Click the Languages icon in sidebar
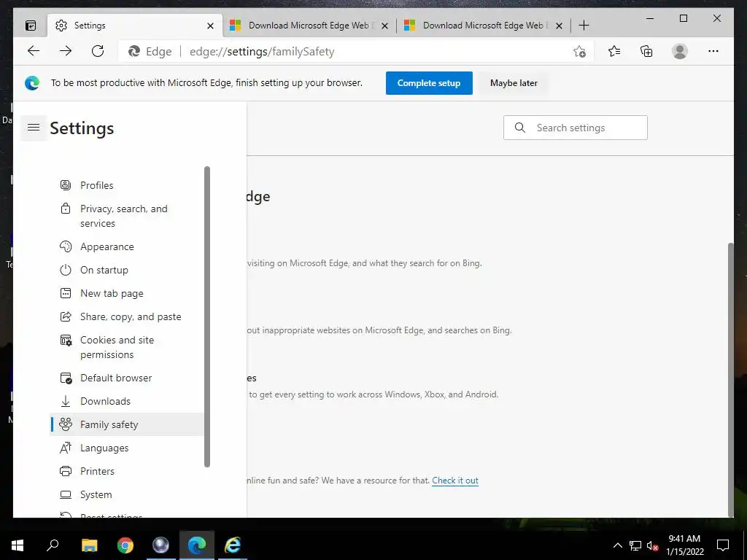This screenshot has height=560, width=747. 66,448
